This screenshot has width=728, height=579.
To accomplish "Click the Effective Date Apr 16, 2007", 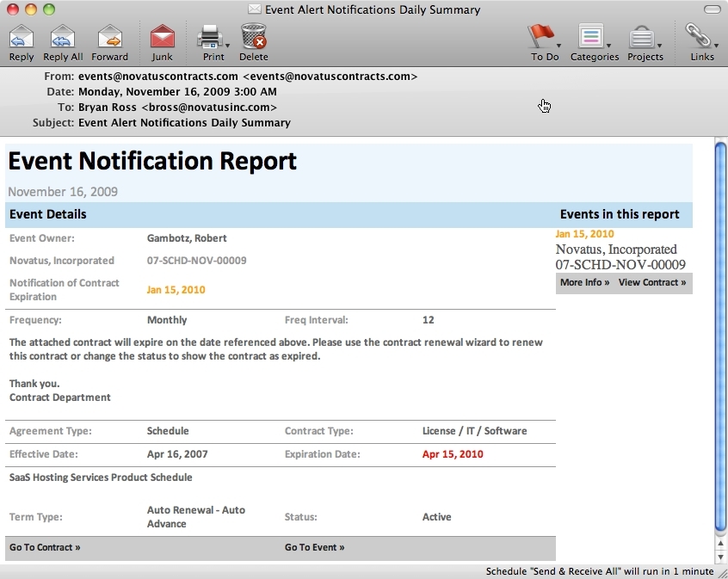I will [x=177, y=454].
